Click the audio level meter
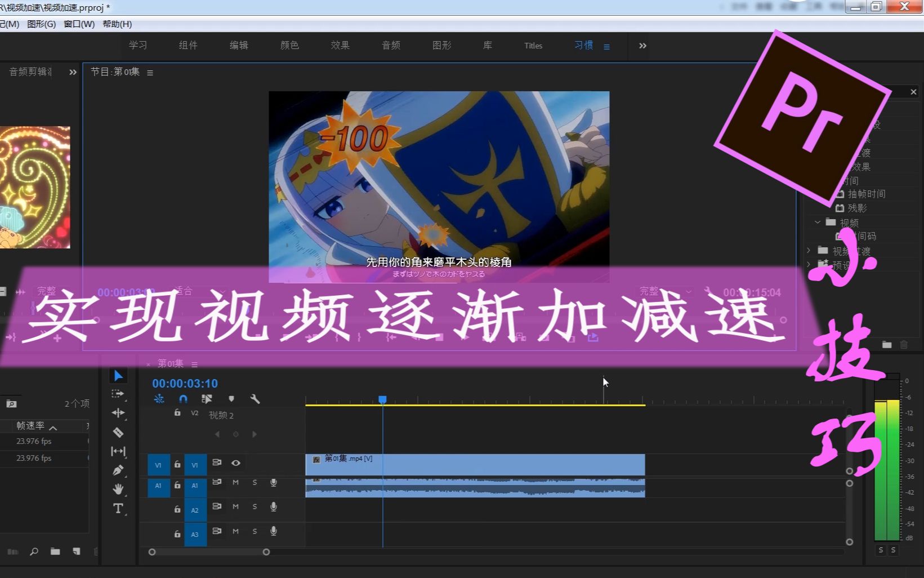Viewport: 924px width, 578px height. click(x=887, y=459)
